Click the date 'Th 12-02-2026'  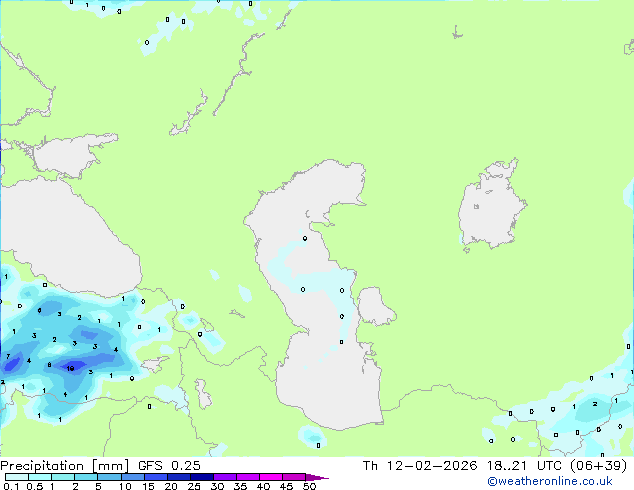420,466
